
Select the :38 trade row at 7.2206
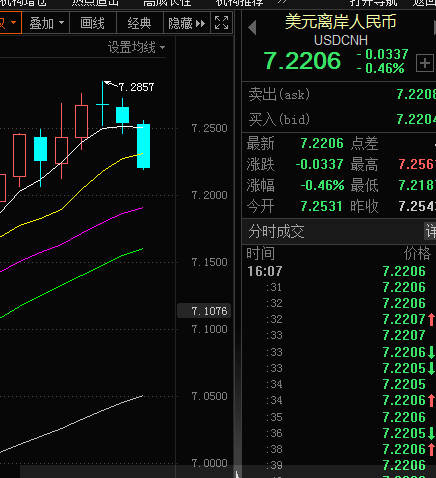click(x=339, y=449)
